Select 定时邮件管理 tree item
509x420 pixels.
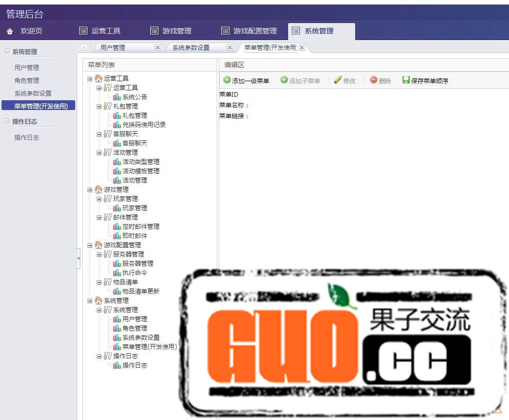click(x=141, y=227)
